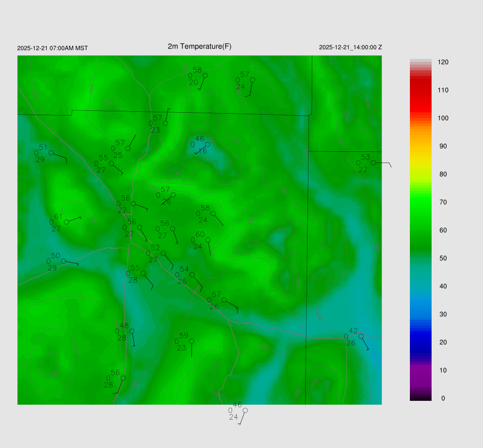
Task: Select the station marker reading 54 degrees
Action: [x=192, y=274]
